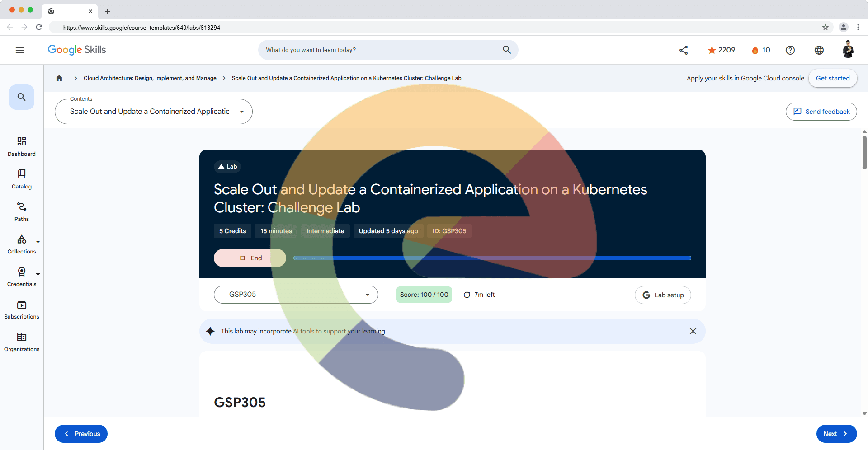Open the streak flame 10 counter
Screen dimensions: 868x450
[x=761, y=50]
